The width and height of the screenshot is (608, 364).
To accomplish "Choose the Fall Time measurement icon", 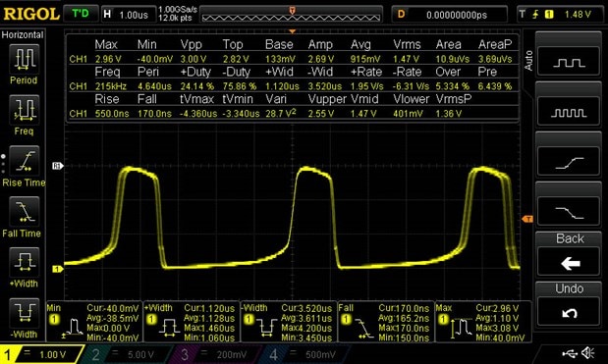I will click(24, 211).
